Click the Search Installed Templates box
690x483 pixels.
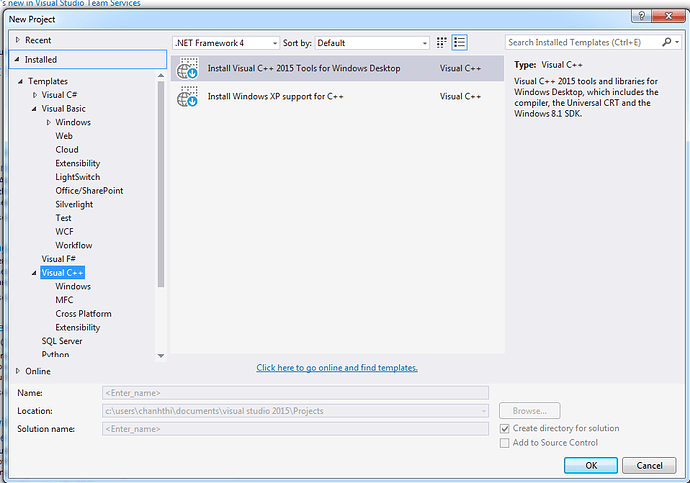583,42
